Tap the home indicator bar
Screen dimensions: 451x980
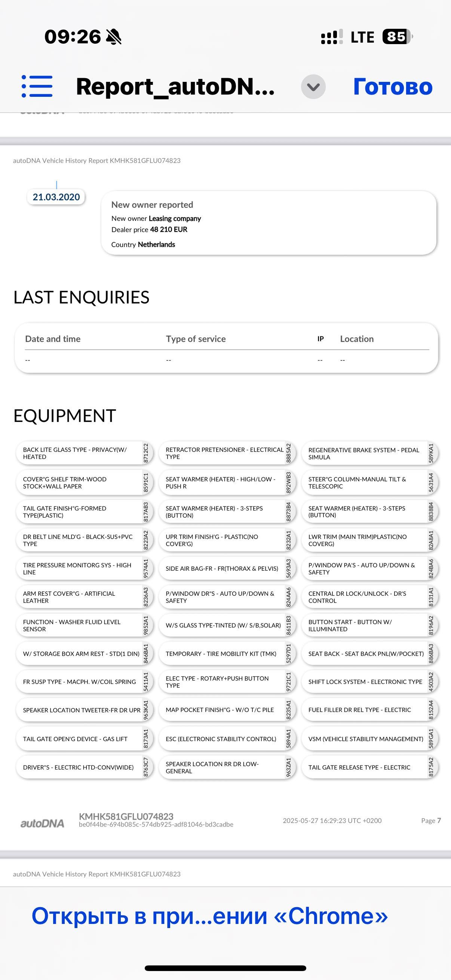pyautogui.click(x=225, y=968)
